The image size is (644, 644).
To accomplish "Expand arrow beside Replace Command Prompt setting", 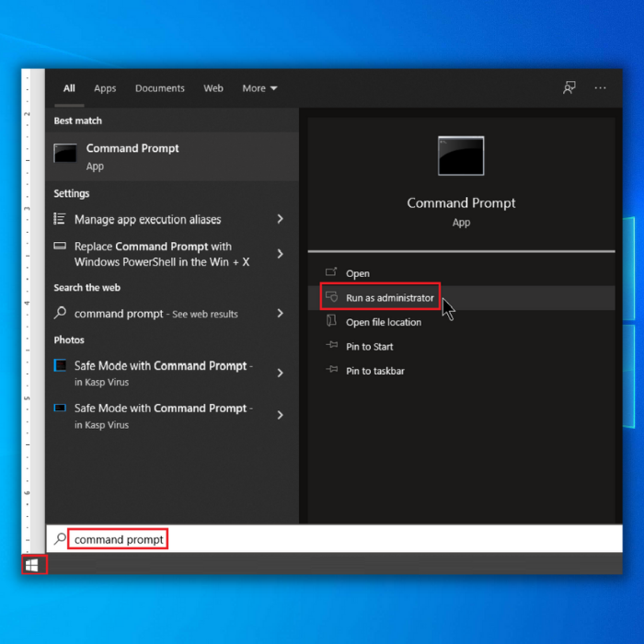I will pyautogui.click(x=280, y=254).
